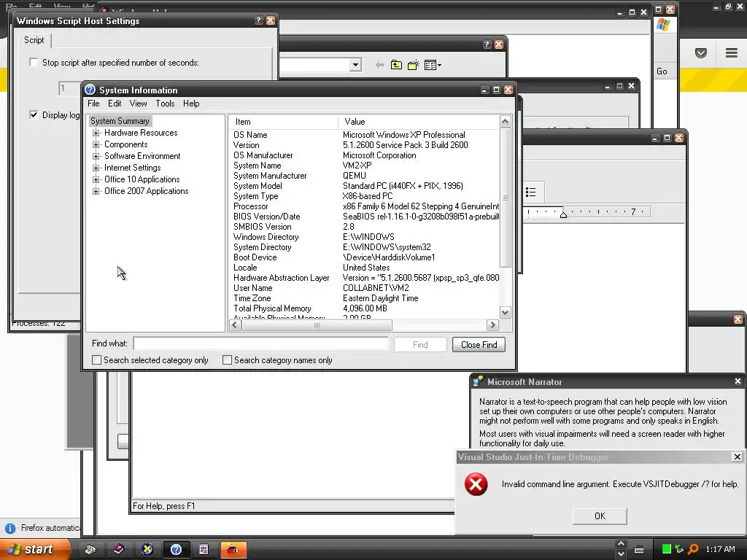Click the help question mark on file dialog title bar
The height and width of the screenshot is (560, 747).
(487, 44)
